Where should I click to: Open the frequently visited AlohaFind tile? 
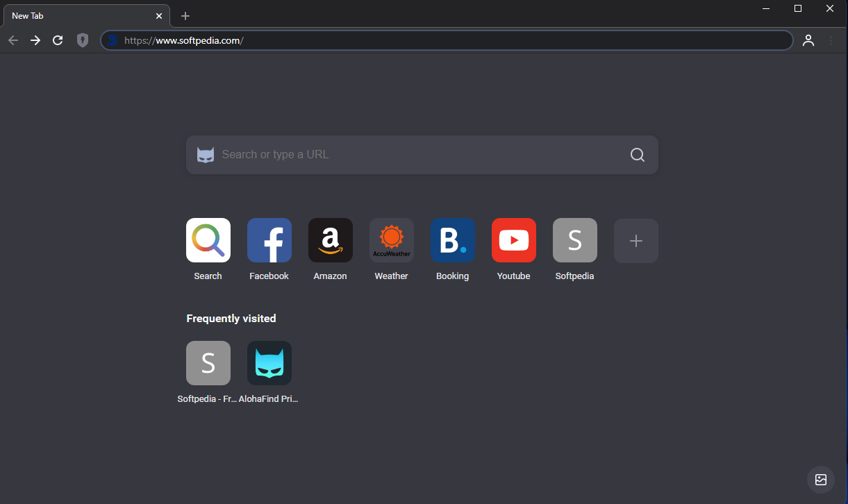point(269,363)
